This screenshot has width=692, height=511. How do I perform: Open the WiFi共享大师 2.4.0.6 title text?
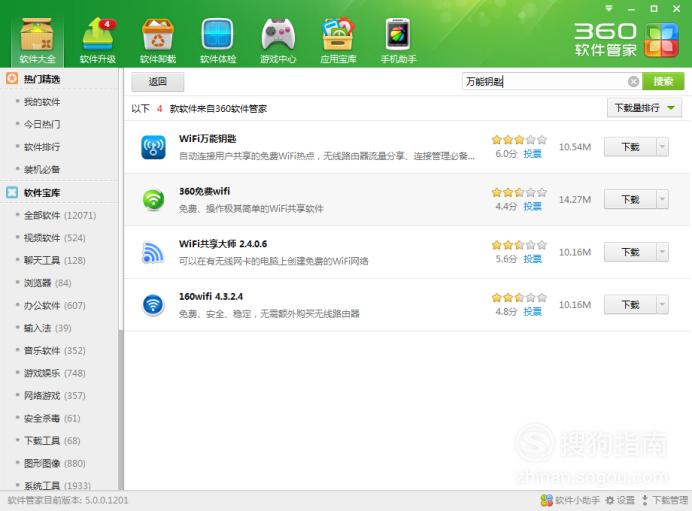223,244
